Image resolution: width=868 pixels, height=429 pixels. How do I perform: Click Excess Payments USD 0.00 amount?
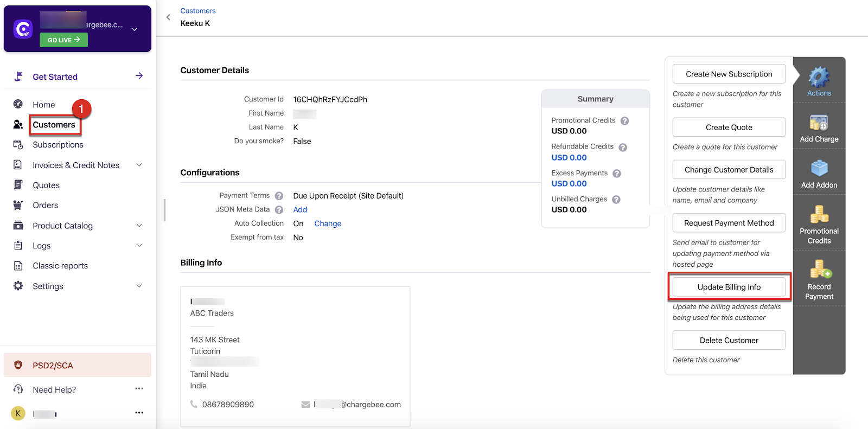click(x=569, y=184)
